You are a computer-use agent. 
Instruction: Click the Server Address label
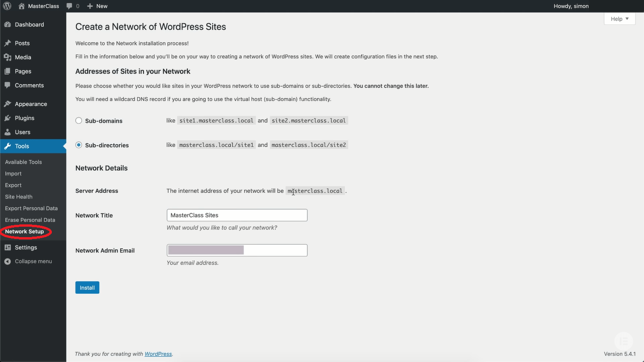pos(97,191)
